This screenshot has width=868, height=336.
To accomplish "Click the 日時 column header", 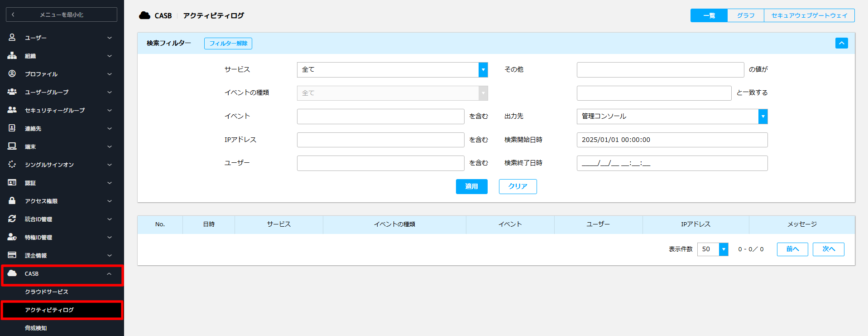I will click(x=209, y=224).
